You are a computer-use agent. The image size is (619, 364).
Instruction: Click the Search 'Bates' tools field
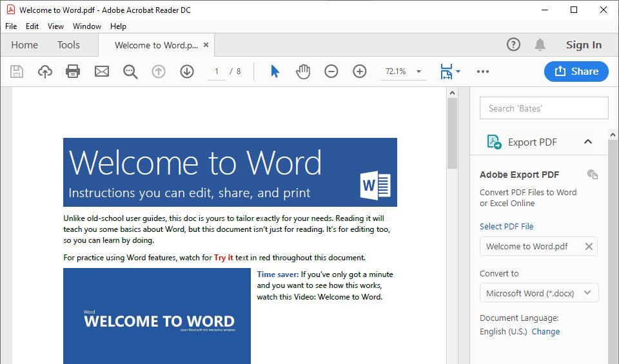[x=544, y=108]
